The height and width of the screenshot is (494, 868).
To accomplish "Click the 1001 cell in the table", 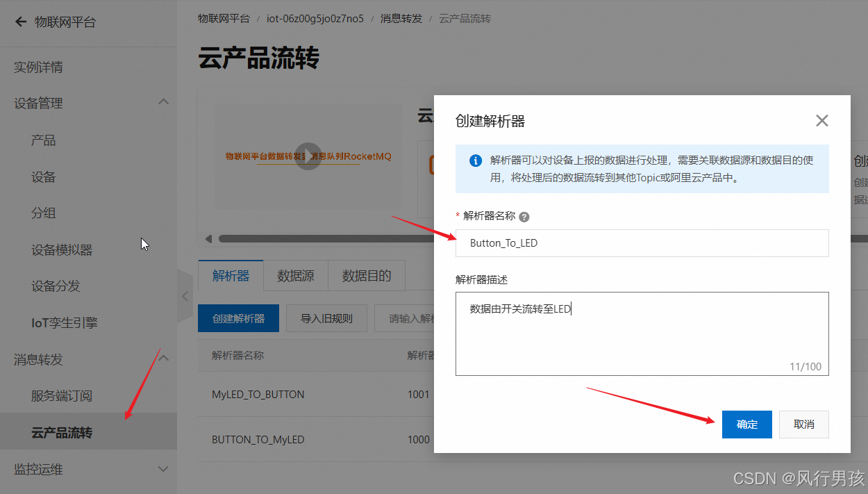I will [x=419, y=394].
